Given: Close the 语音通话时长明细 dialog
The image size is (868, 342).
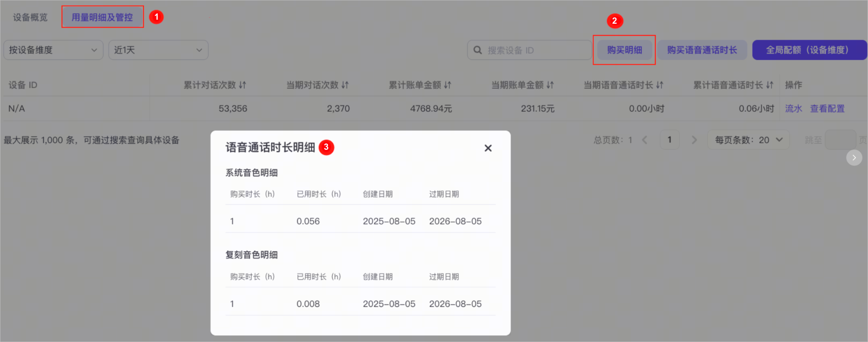Looking at the screenshot, I should click(488, 148).
